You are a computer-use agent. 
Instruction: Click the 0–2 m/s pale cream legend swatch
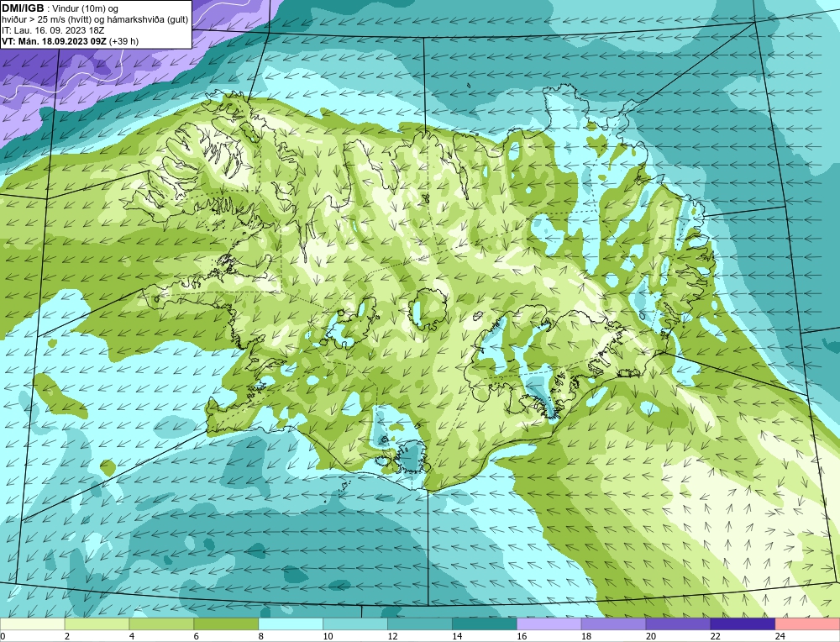(32, 624)
